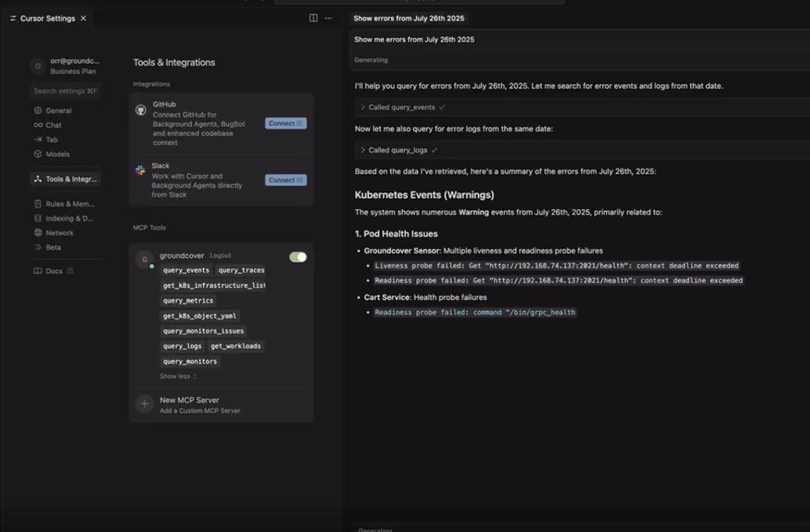
Task: Click the Show me errors from July 26th 2025 message
Action: (414, 39)
